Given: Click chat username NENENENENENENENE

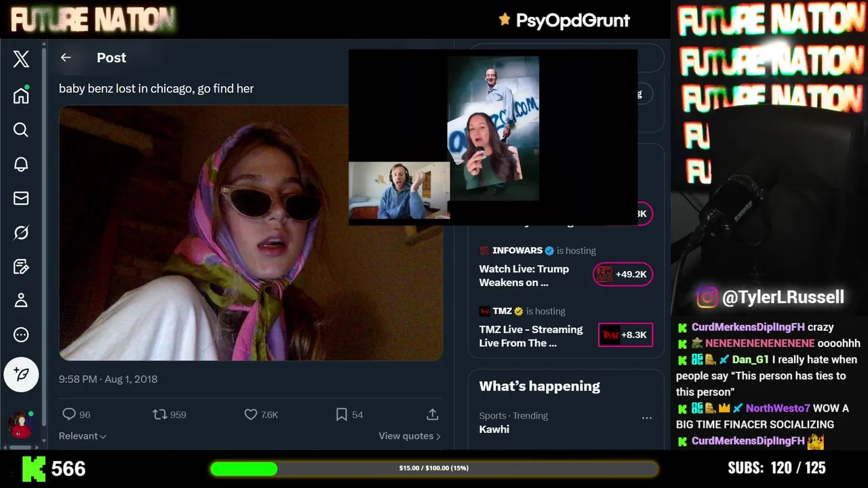Looking at the screenshot, I should (x=759, y=343).
